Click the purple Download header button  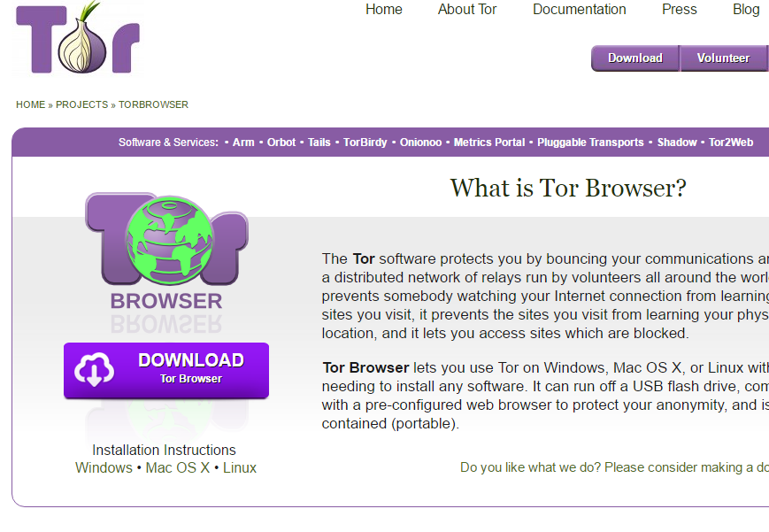pyautogui.click(x=635, y=58)
